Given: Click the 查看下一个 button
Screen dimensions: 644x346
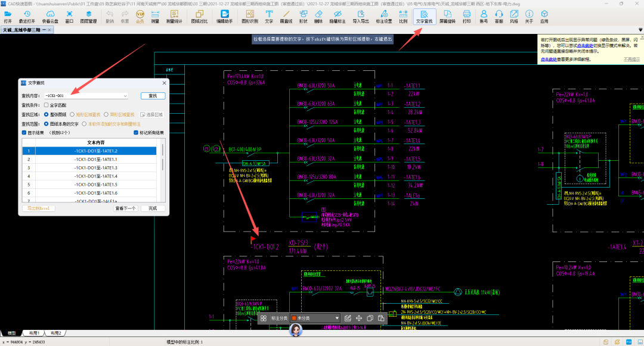Looking at the screenshot, I should [x=125, y=208].
